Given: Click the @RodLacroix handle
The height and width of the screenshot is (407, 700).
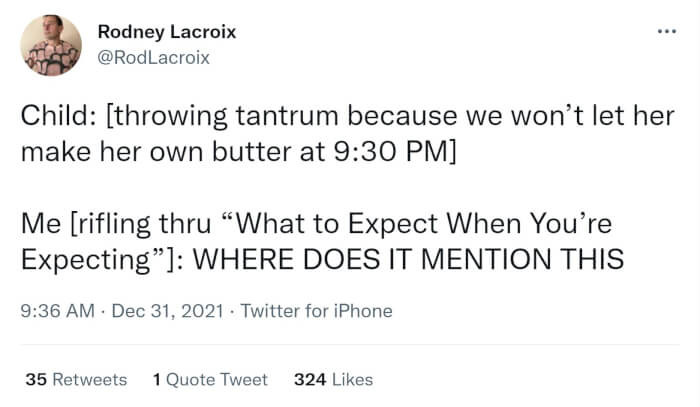Looking at the screenshot, I should click(x=154, y=57).
